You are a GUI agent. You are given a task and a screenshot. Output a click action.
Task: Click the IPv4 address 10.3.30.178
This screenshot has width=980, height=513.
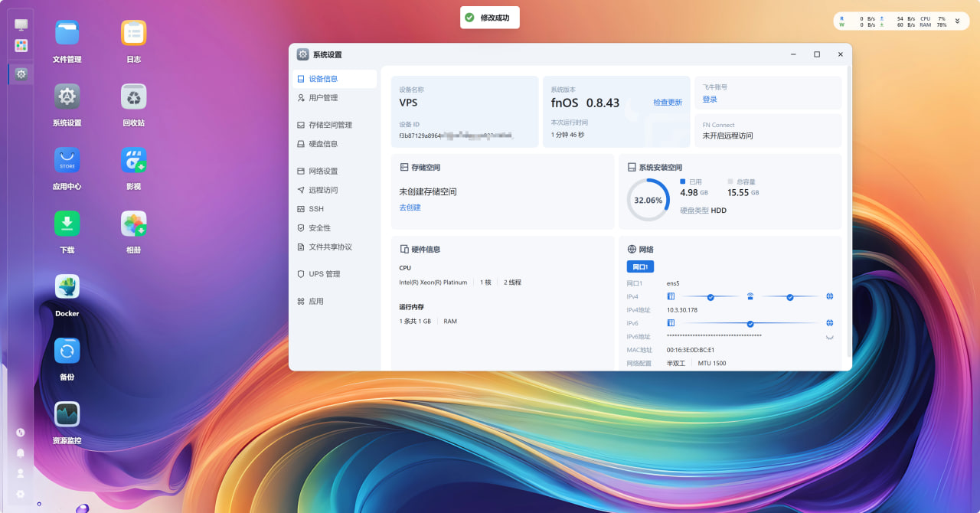click(682, 310)
